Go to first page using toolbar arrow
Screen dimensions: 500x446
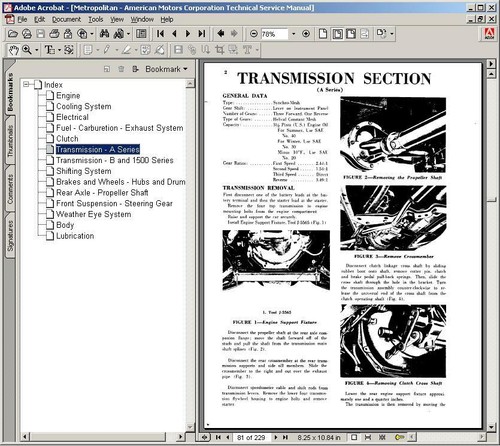[160, 34]
